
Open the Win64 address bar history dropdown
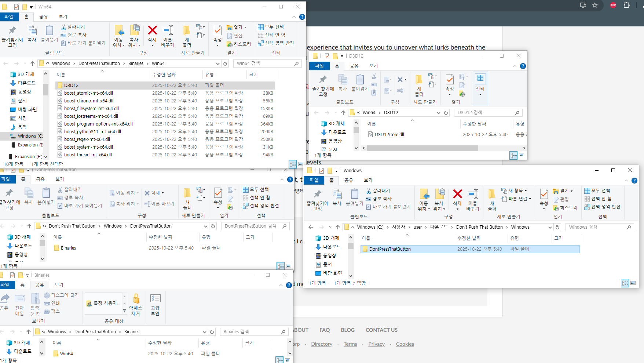pyautogui.click(x=217, y=63)
